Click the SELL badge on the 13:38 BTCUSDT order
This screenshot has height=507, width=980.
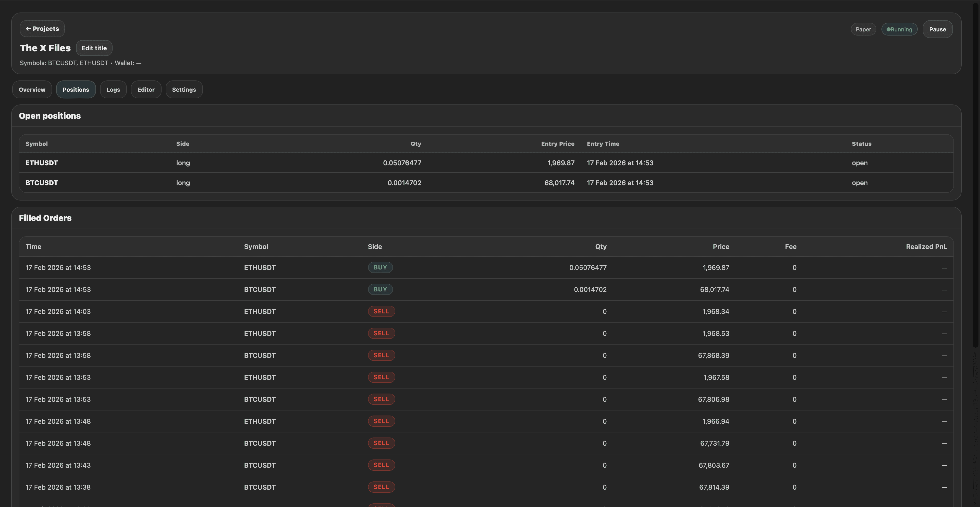[x=381, y=487]
